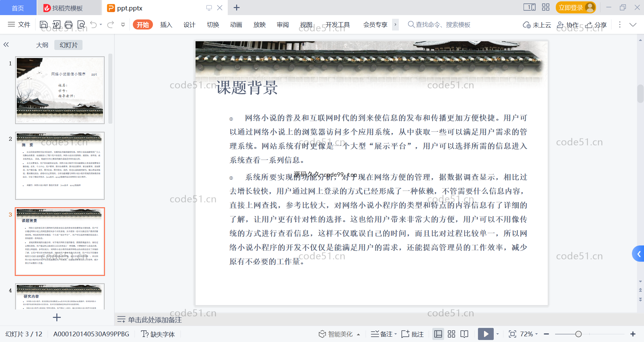
Task: Start slideshow with the play button
Action: (486, 334)
